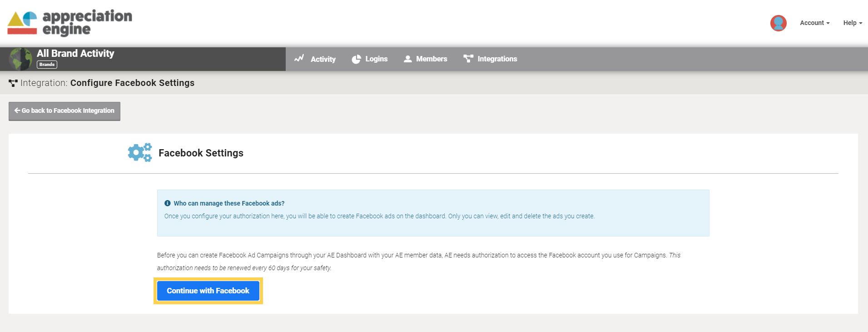Expand the Account dropdown menu
The height and width of the screenshot is (332, 868).
coord(814,23)
